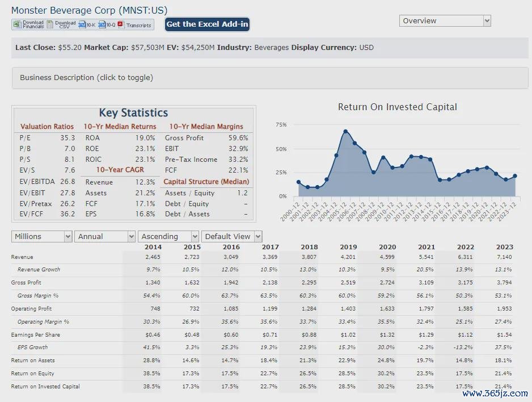Open the Annual period dropdown
Viewport: 532px width, 402px height.
coord(105,236)
